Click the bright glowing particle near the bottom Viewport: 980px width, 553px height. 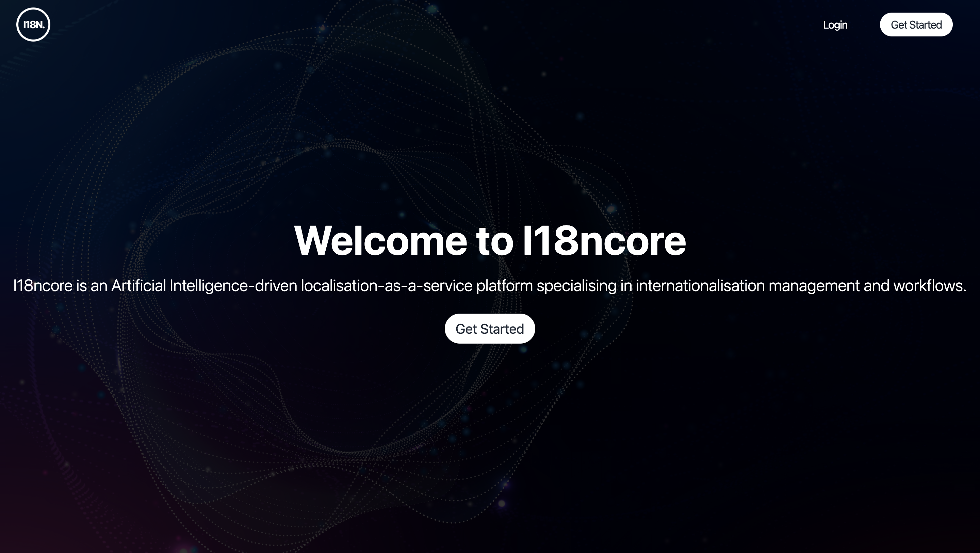[502, 504]
